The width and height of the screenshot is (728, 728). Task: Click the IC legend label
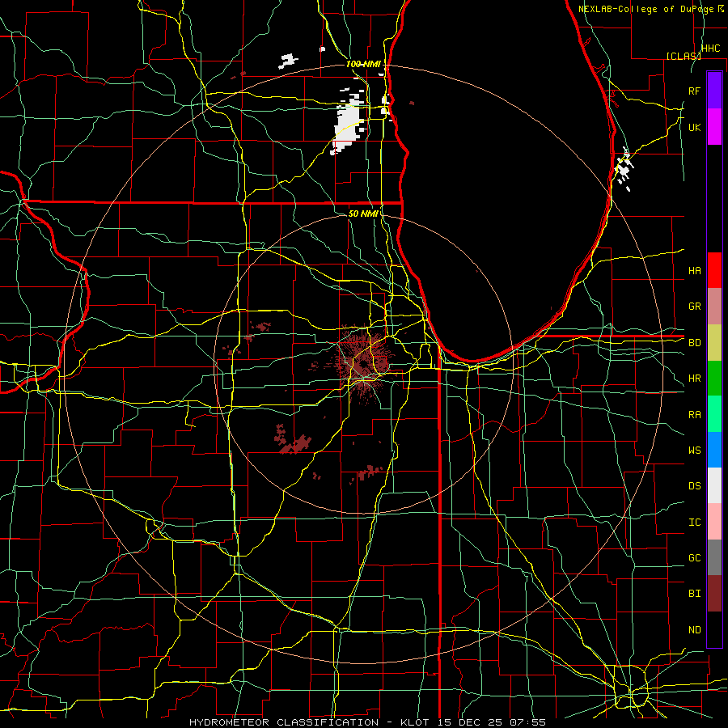pos(694,523)
